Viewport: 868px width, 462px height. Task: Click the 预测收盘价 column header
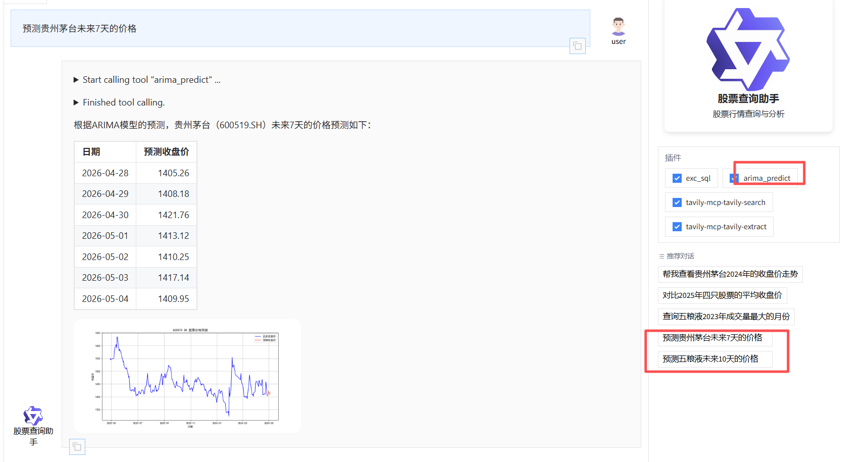point(166,152)
